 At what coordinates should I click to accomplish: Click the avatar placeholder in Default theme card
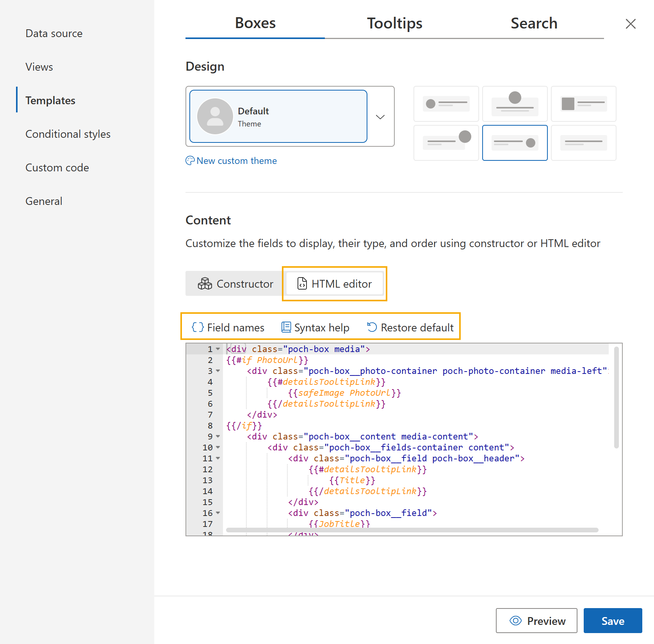215,116
